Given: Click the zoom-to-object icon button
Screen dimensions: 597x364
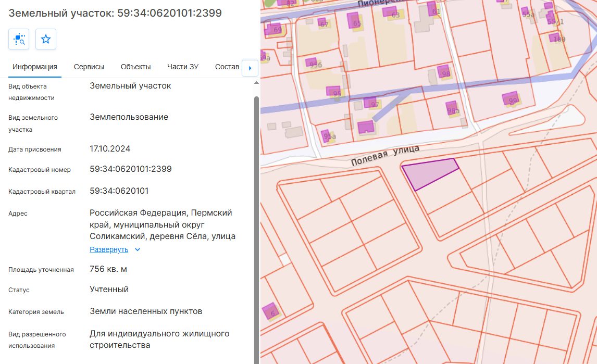Looking at the screenshot, I should [x=19, y=39].
